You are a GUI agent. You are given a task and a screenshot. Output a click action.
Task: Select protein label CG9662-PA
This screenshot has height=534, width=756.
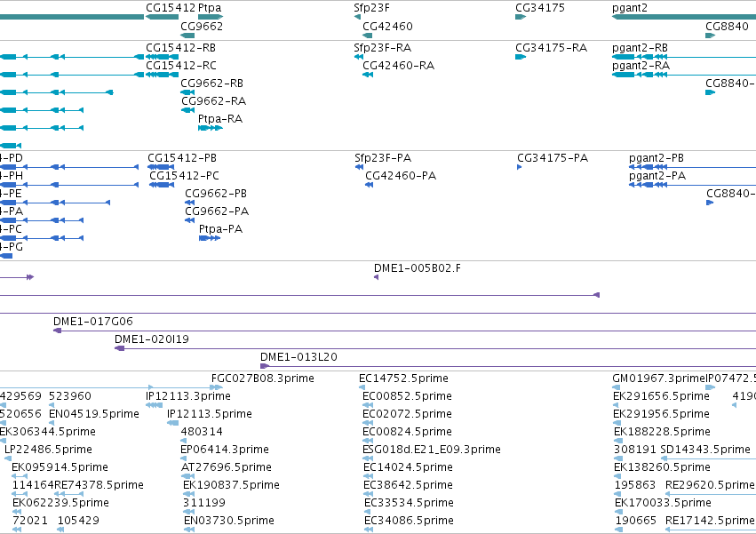coord(217,211)
